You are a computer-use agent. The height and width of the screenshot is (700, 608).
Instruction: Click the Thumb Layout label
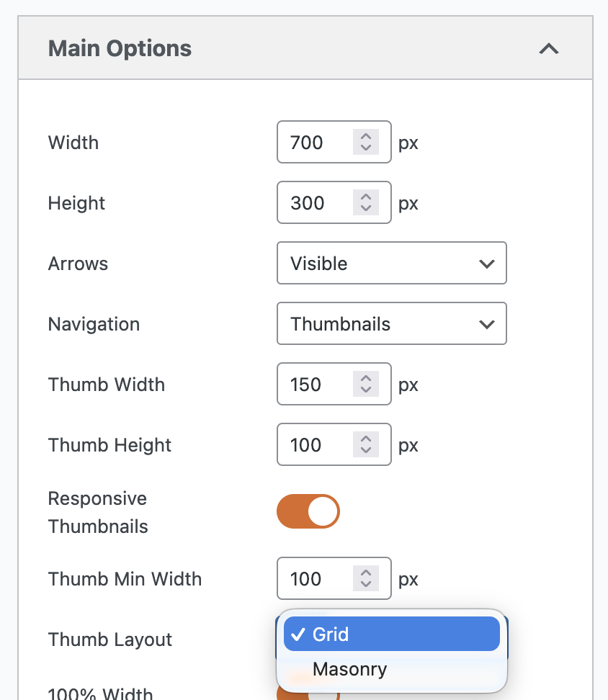pyautogui.click(x=110, y=640)
